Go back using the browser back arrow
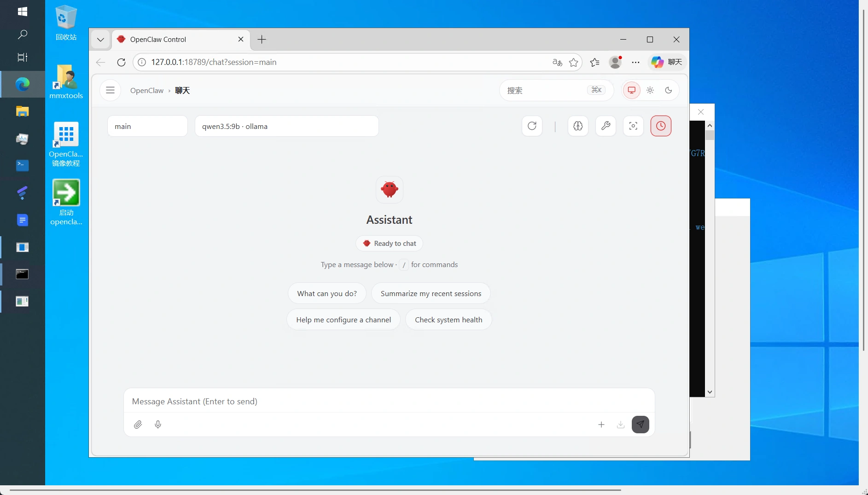The width and height of the screenshot is (868, 495). click(100, 62)
